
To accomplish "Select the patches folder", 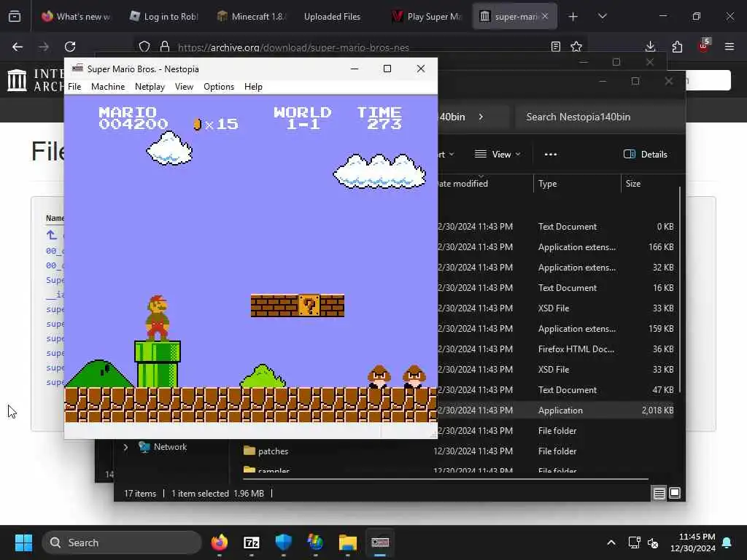I will tap(273, 451).
